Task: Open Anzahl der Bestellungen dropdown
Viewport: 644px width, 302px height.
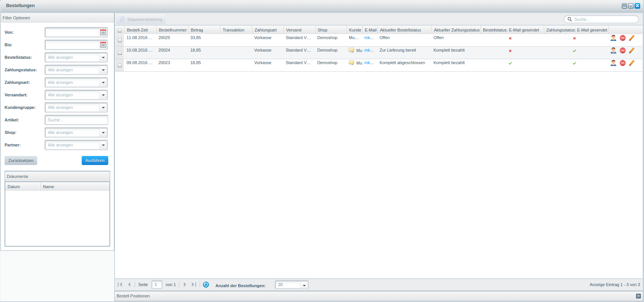Action: [304, 285]
